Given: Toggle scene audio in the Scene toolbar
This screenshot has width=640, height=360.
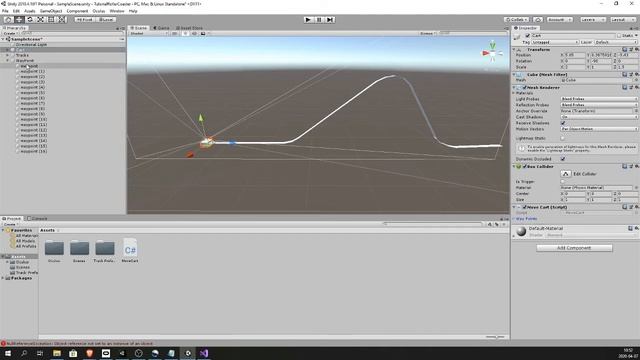Looking at the screenshot, I should pos(194,33).
